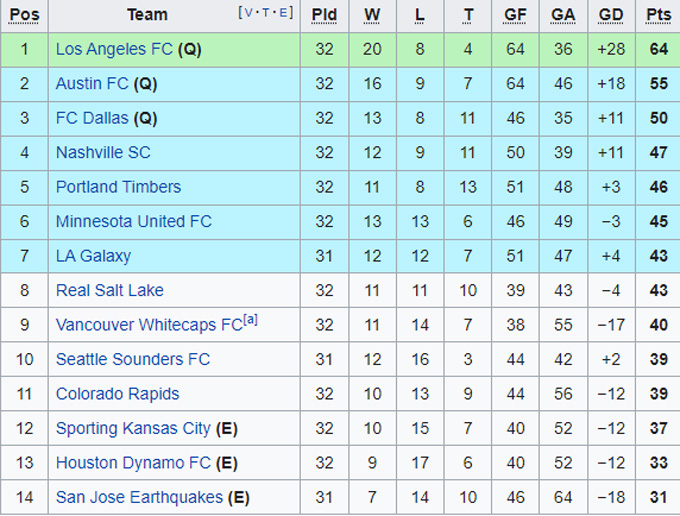Click the Colorado Rapids link

click(117, 394)
